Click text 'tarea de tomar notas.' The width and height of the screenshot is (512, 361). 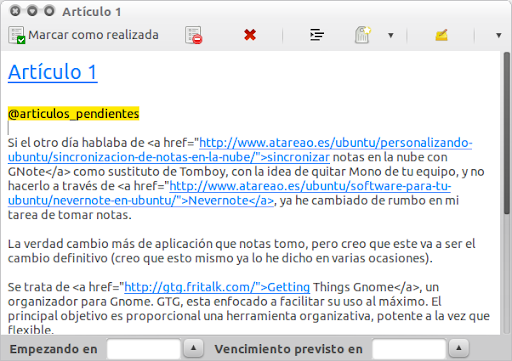point(70,215)
